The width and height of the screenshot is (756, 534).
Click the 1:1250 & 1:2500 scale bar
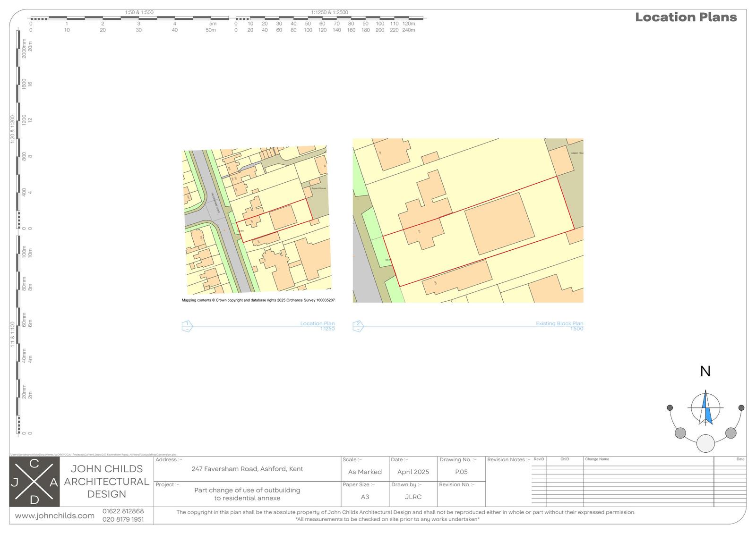[x=331, y=19]
